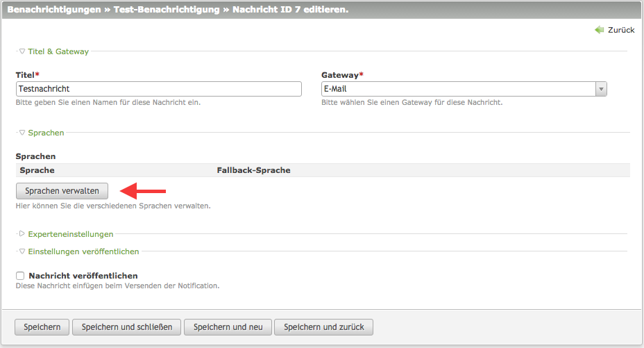This screenshot has height=348, width=644.
Task: Click Speichern und neu
Action: (228, 327)
